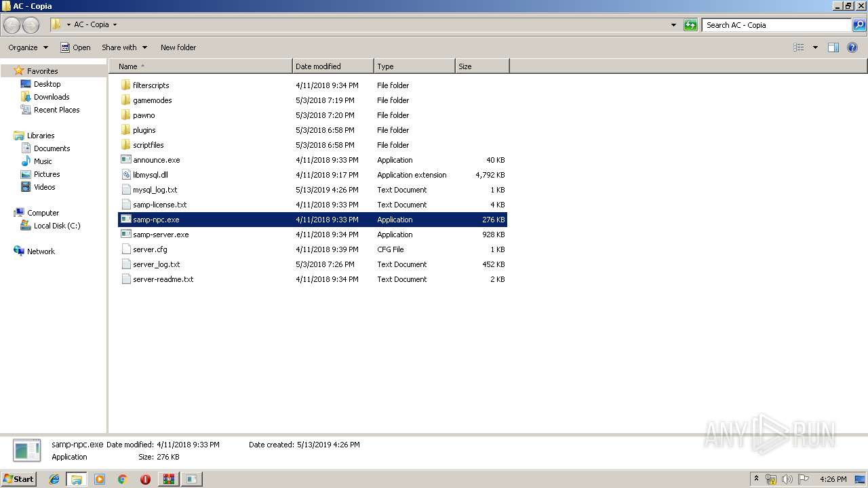Click the taskbar clock showing 4:26 PM
Screen dimensions: 868x488
(x=833, y=479)
